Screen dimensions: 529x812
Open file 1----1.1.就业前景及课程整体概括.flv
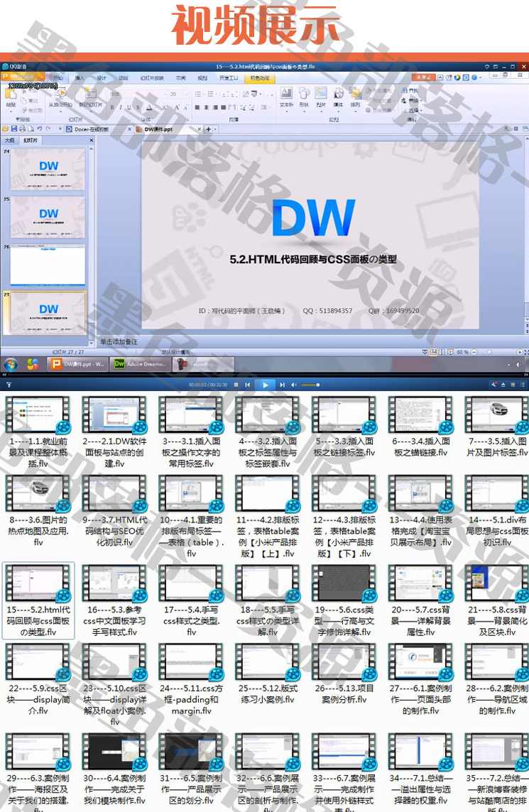click(38, 430)
